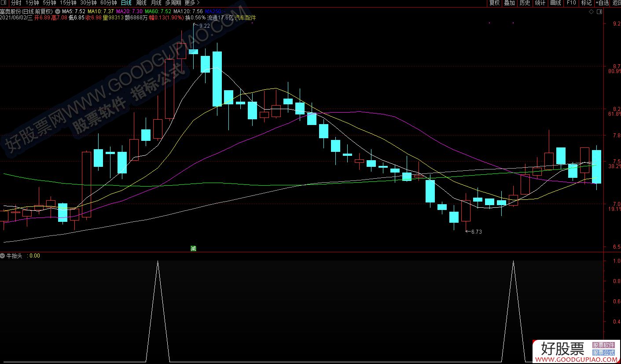The width and height of the screenshot is (621, 364).
Task: Click the 股票软件 label beside logo
Action: pyautogui.click(x=603, y=346)
